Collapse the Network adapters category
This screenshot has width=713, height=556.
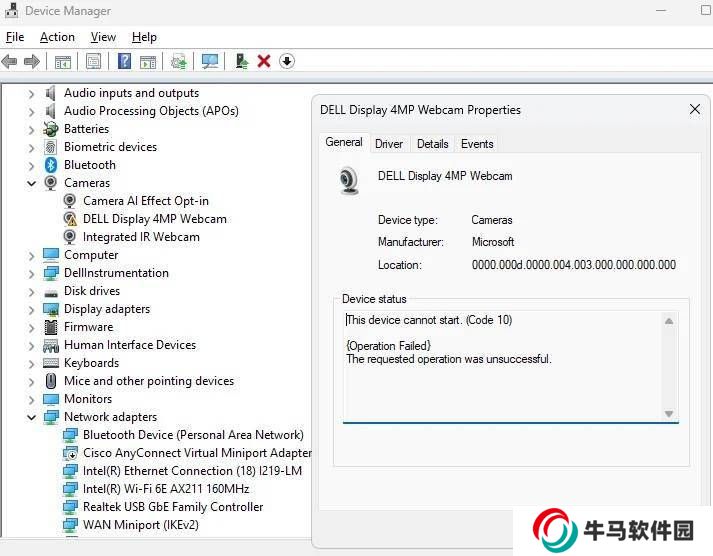click(32, 417)
